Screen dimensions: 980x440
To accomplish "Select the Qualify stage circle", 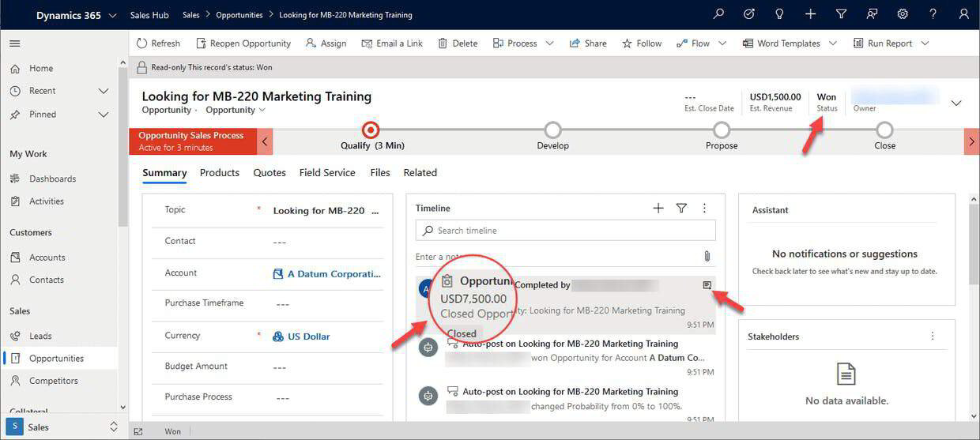I will [371, 130].
